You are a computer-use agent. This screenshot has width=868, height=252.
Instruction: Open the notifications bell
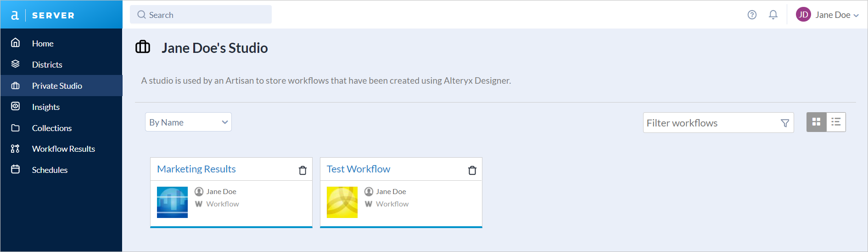[773, 15]
